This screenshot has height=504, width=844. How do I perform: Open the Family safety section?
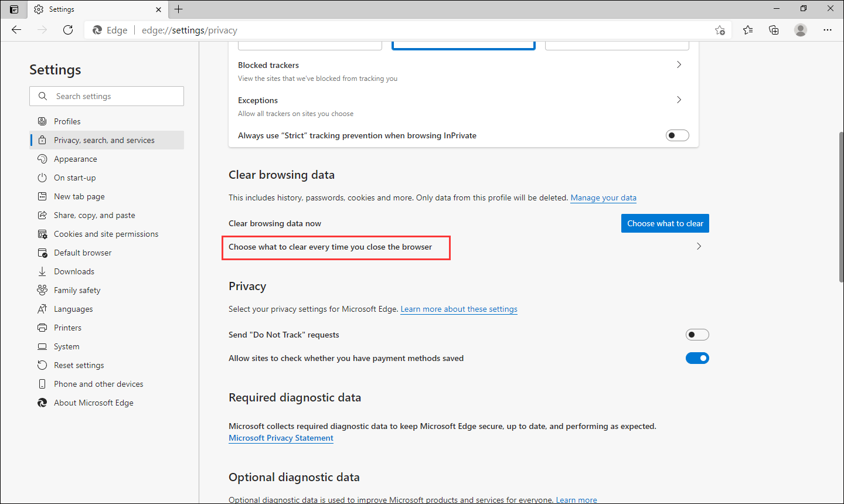pyautogui.click(x=42, y=290)
